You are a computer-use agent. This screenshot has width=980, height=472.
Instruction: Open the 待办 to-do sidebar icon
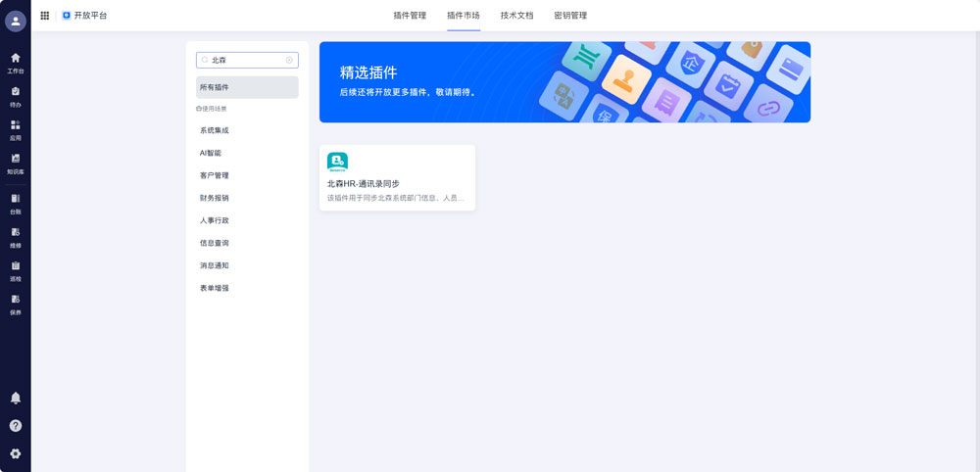15,95
